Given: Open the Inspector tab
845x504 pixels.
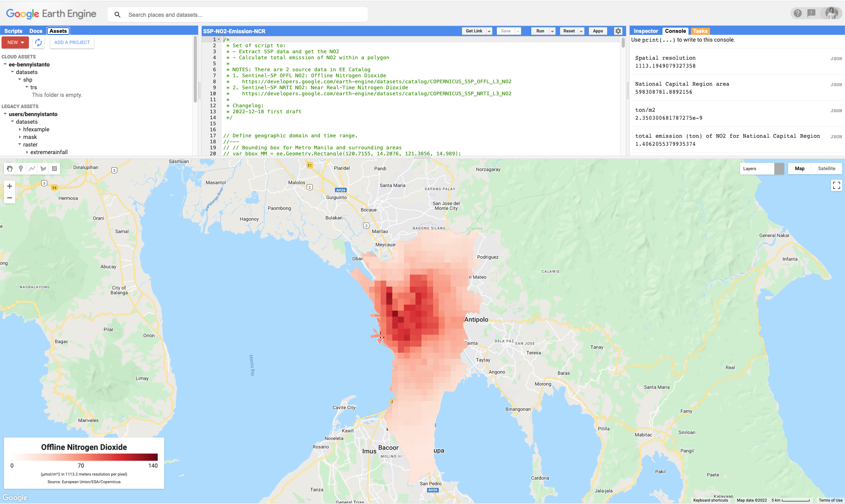Looking at the screenshot, I should [x=646, y=31].
